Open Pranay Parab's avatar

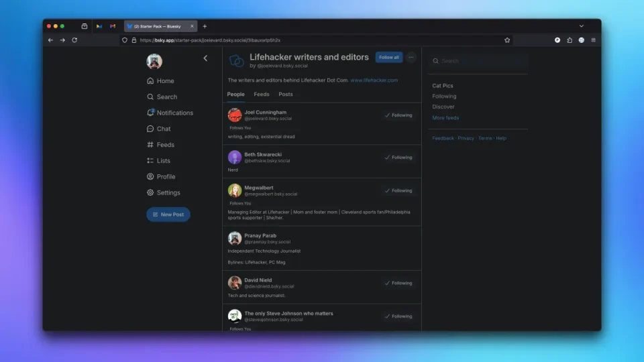pos(235,239)
